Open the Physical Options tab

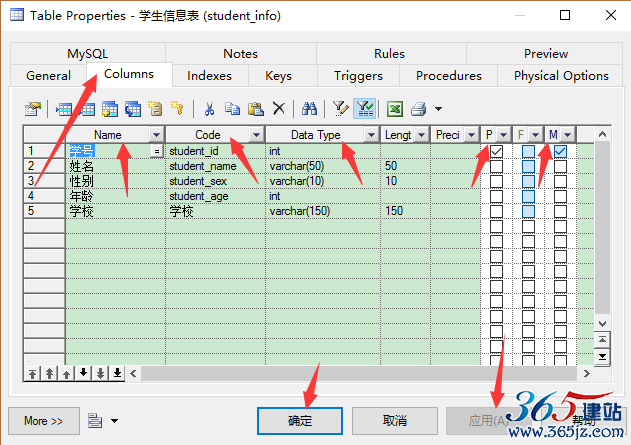click(x=561, y=76)
